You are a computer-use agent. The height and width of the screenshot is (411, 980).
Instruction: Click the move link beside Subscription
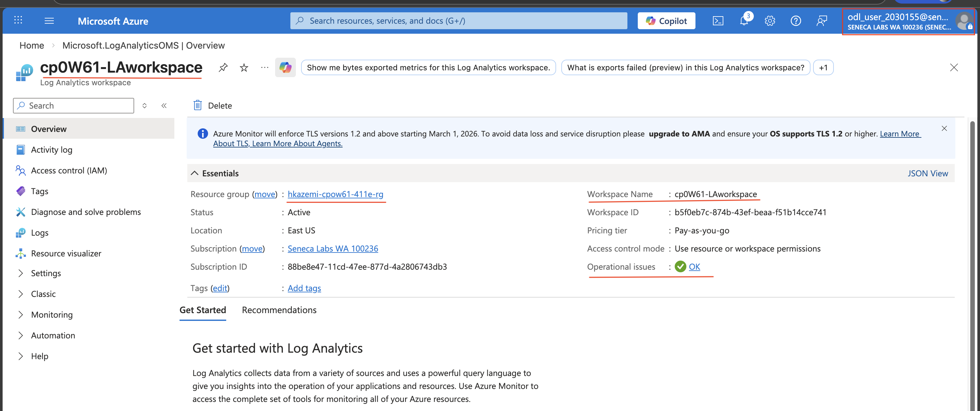tap(252, 249)
